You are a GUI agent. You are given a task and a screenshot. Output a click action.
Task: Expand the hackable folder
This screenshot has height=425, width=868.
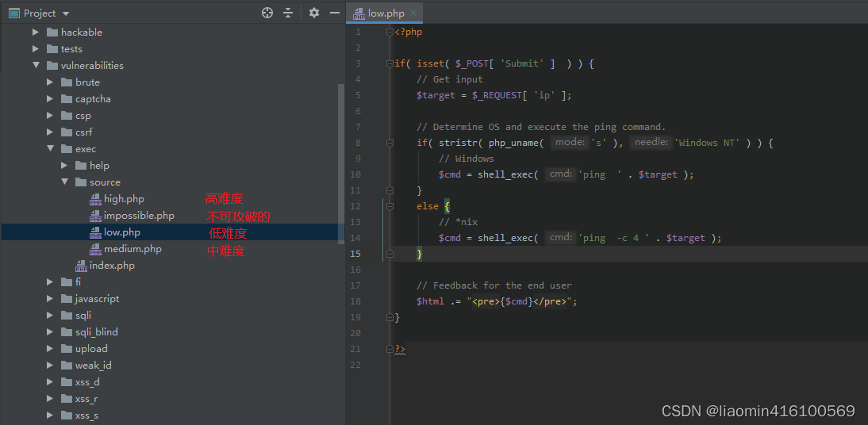[x=36, y=32]
